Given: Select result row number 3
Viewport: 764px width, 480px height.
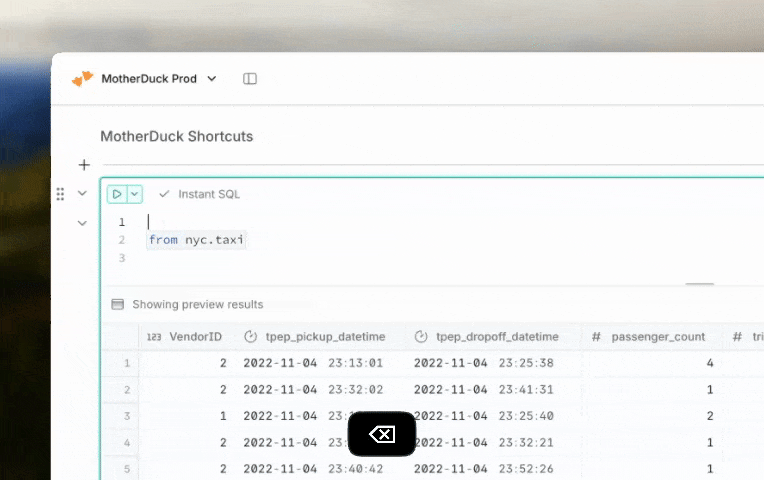Looking at the screenshot, I should click(x=126, y=416).
